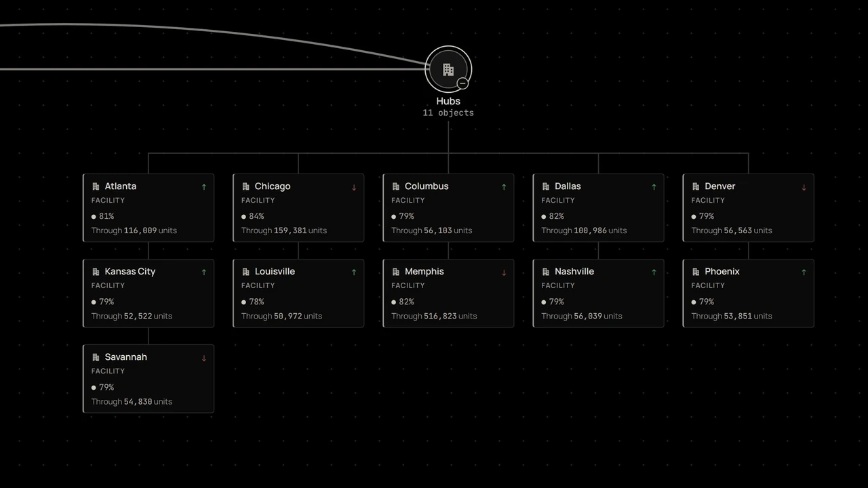Click the Memphis facility building icon
The image size is (868, 488).
click(395, 272)
